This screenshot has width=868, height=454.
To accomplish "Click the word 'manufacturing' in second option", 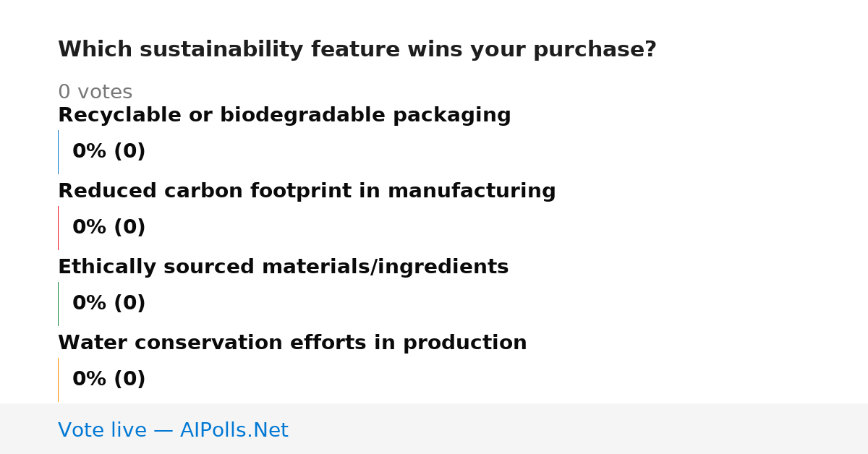I will (x=472, y=192).
